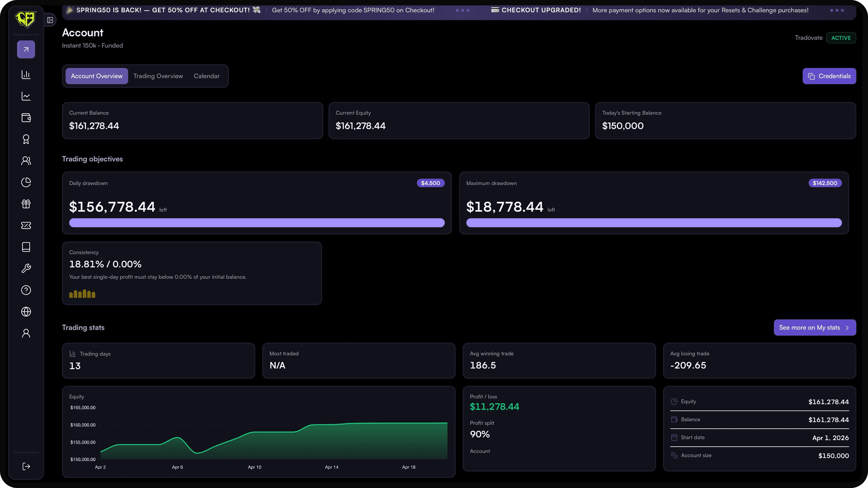Click the Daily drawdown progress bar

(257, 223)
